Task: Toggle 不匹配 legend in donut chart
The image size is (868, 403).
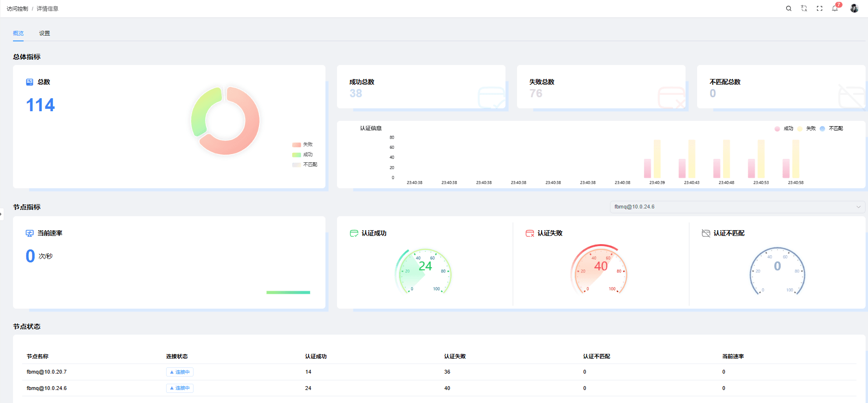Action: [305, 165]
